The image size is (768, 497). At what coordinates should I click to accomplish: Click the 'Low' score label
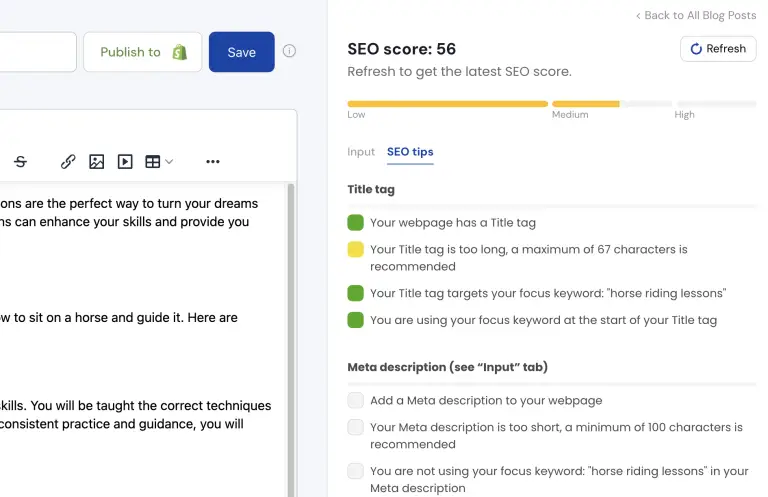(356, 115)
